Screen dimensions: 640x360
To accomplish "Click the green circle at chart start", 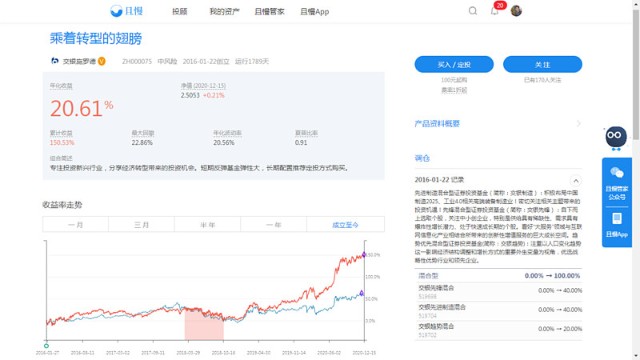I will [47, 346].
